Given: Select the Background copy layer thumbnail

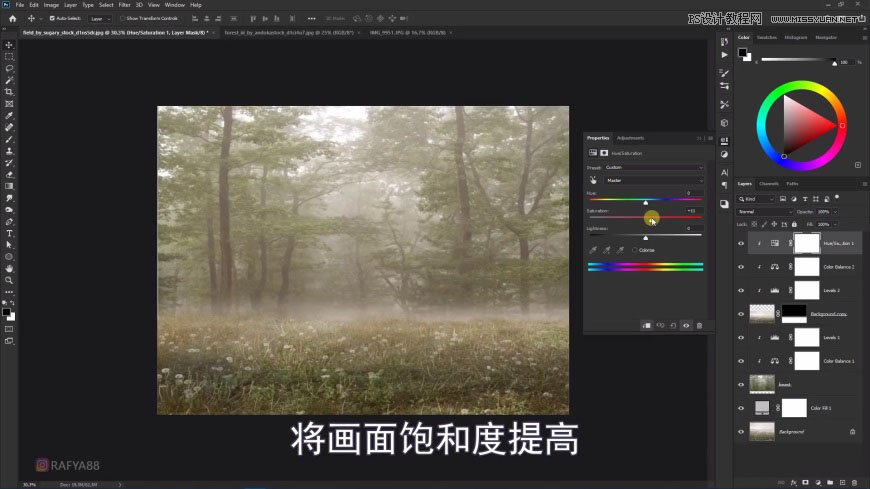Looking at the screenshot, I should tap(761, 313).
